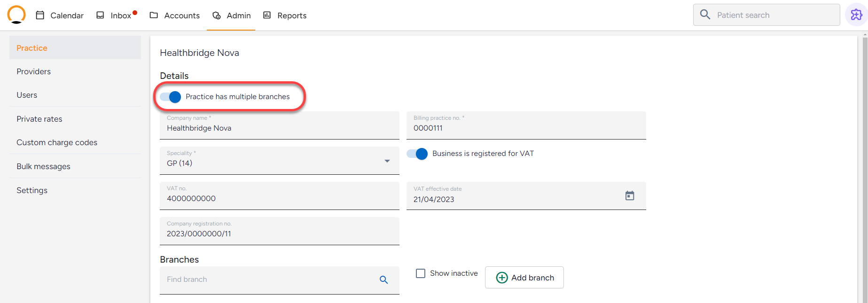Image resolution: width=868 pixels, height=303 pixels.
Task: Click the Patient search field
Action: coord(766,15)
